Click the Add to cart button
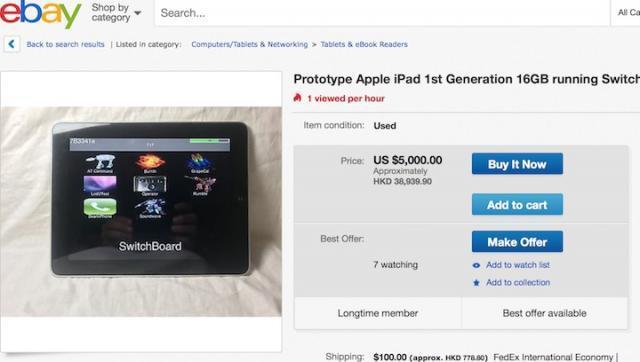The image size is (640, 362). pos(517,204)
